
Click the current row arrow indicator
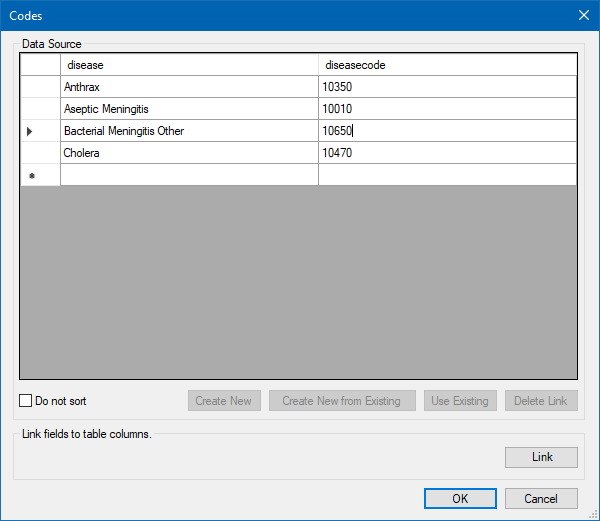(30, 131)
